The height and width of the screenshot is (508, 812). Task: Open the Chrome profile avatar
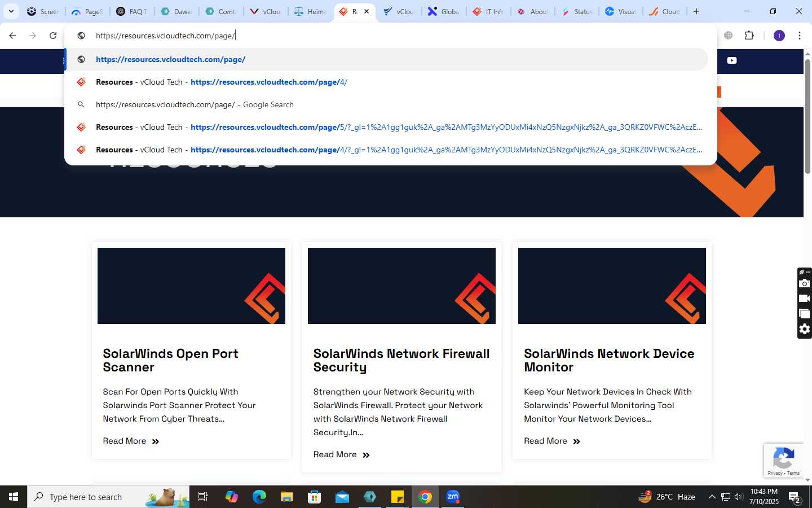[779, 36]
